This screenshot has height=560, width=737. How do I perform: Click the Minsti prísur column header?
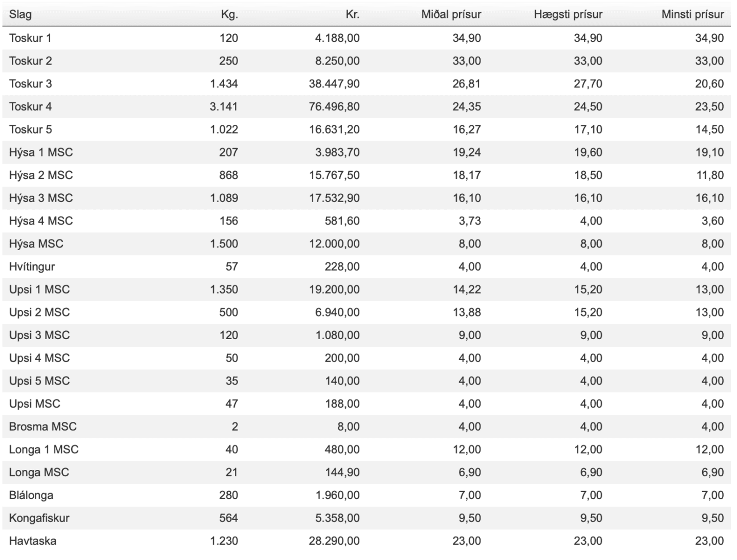coord(692,14)
